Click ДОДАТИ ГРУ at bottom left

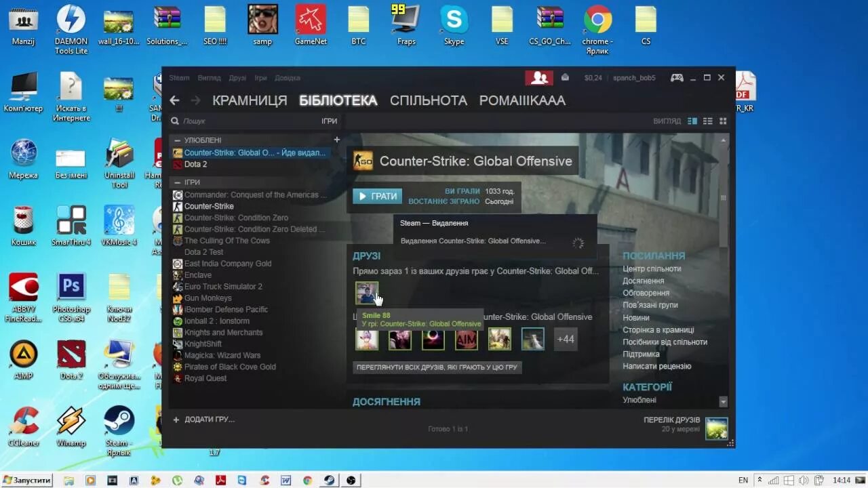(203, 420)
